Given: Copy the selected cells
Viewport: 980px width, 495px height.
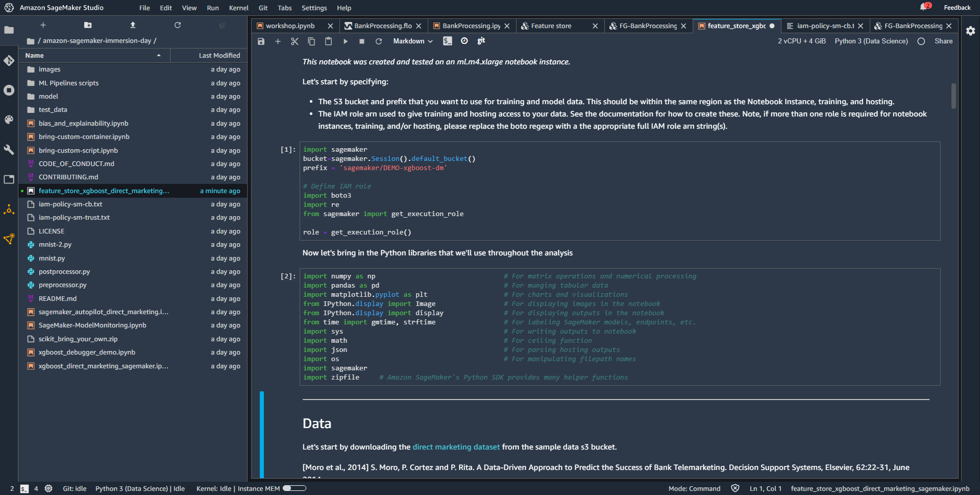Looking at the screenshot, I should 311,41.
